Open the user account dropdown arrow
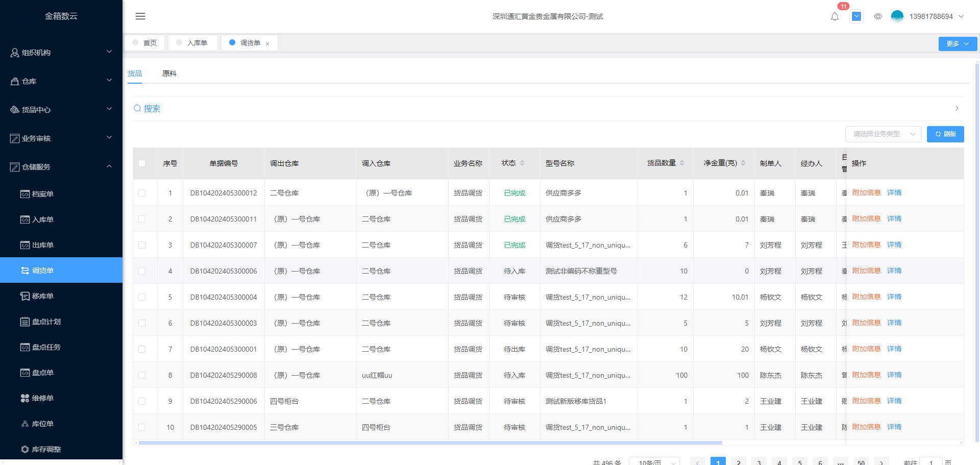Screen dimensions: 980x465 pos(961,16)
